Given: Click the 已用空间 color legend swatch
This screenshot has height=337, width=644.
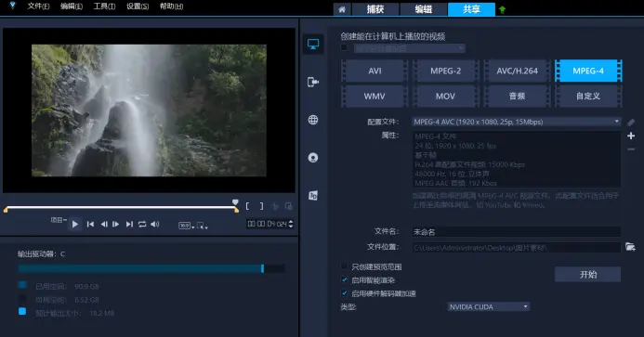Looking at the screenshot, I should (22, 284).
